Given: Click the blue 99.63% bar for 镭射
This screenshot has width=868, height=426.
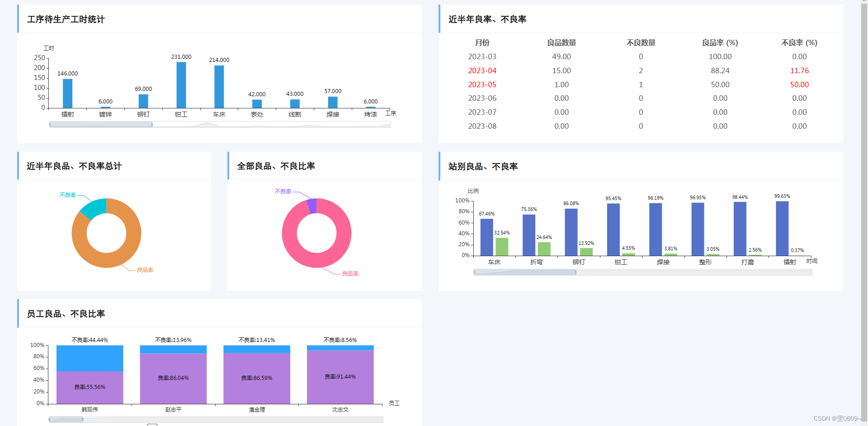Looking at the screenshot, I should click(783, 228).
